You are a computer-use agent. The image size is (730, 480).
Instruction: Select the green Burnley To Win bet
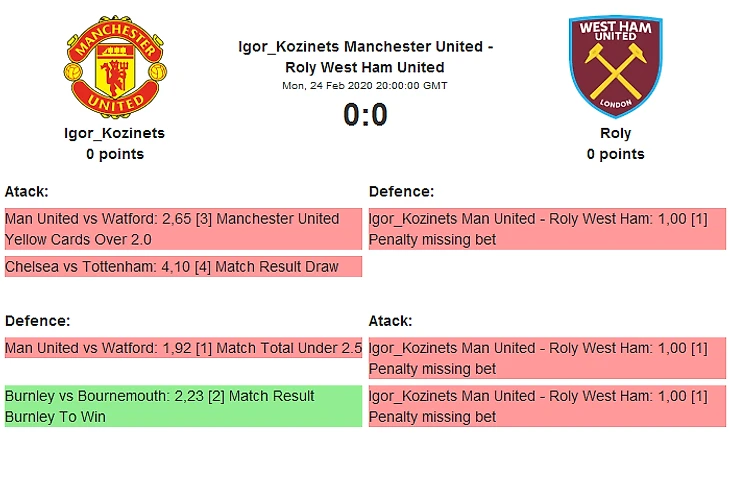click(183, 406)
